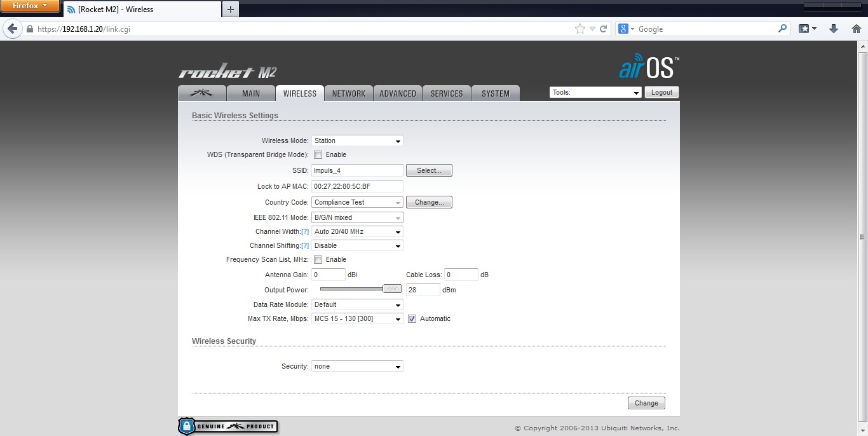Open the Max TX Rate dropdown

(x=357, y=318)
